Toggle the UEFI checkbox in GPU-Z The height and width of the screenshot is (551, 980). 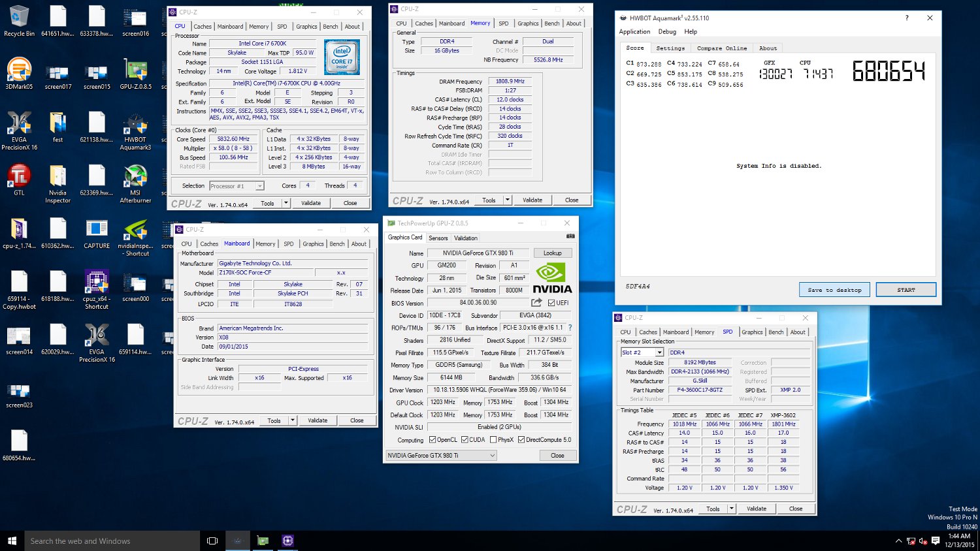point(551,302)
